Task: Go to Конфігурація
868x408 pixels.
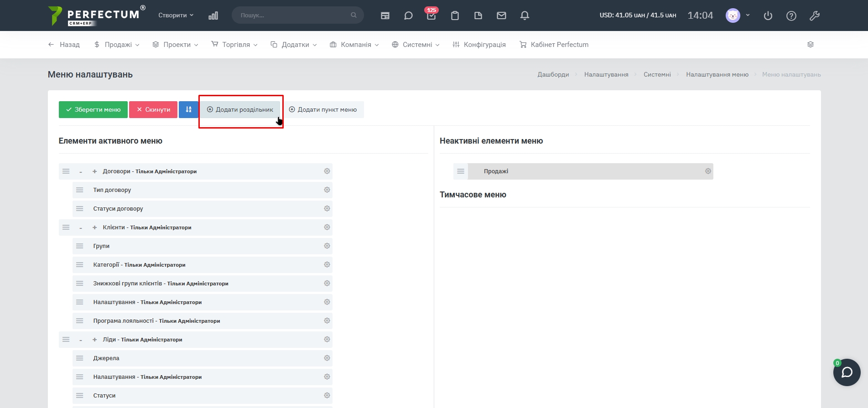Action: point(479,45)
